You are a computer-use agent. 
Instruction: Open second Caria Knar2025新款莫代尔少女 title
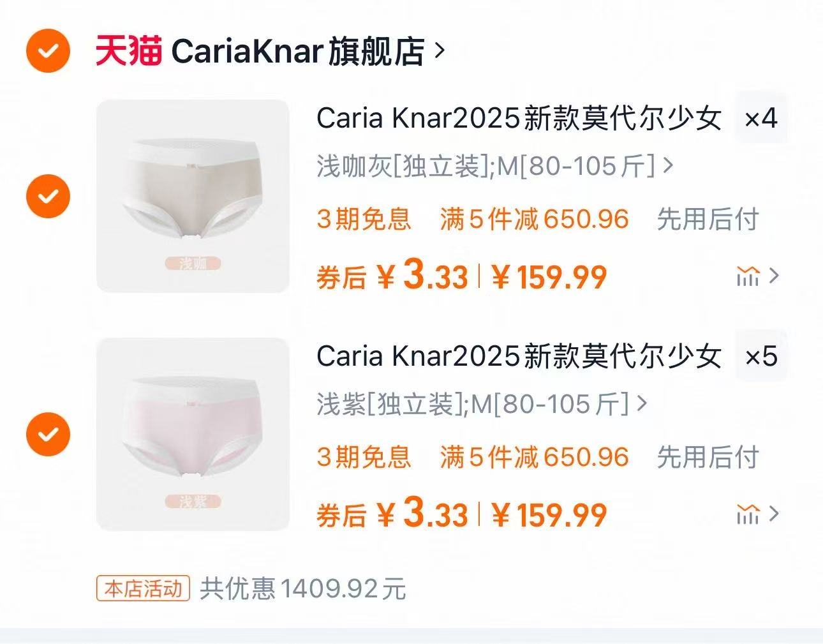coord(519,356)
